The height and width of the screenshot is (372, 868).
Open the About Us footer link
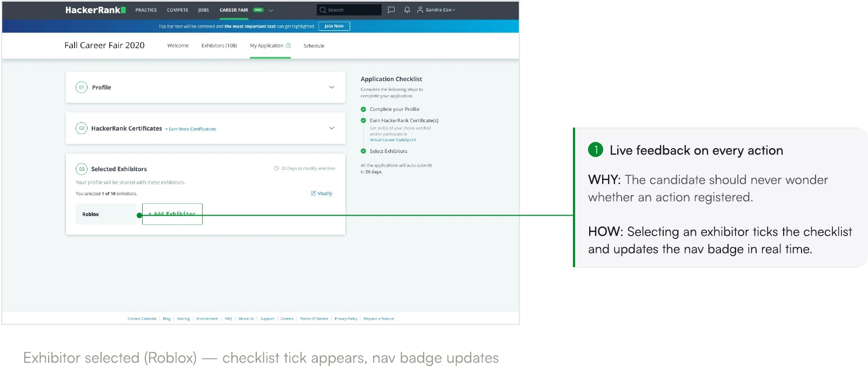(x=246, y=318)
